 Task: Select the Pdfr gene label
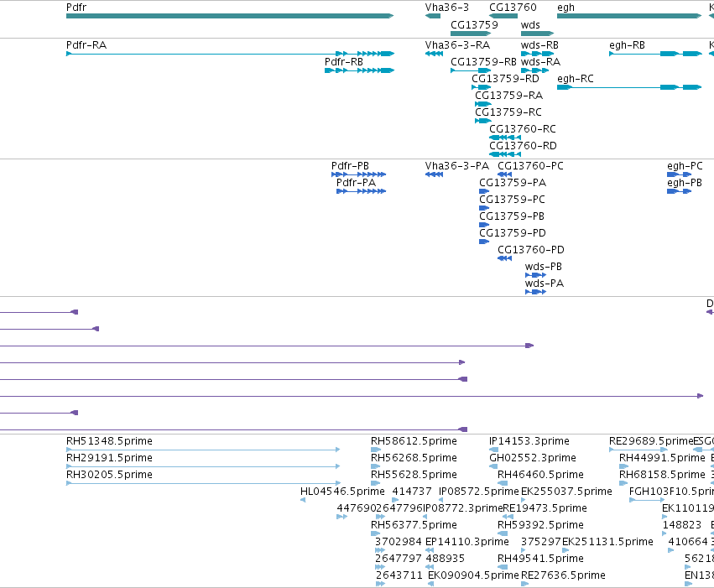point(76,8)
